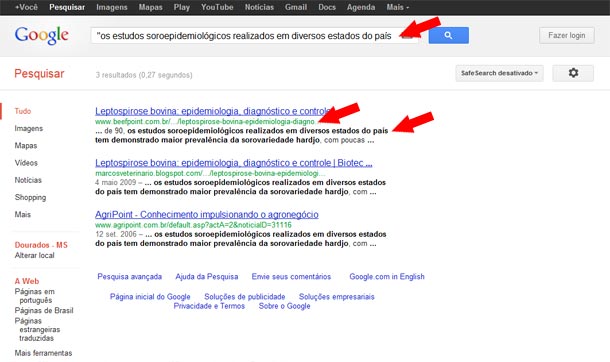
Task: Select the Shopping filter in sidebar
Action: pos(30,197)
